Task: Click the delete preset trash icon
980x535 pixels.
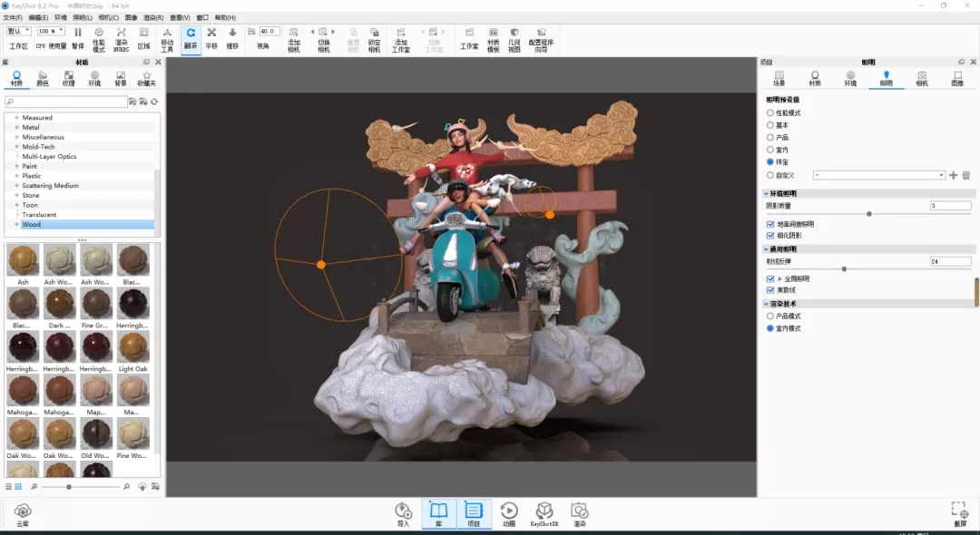Action: tap(965, 175)
